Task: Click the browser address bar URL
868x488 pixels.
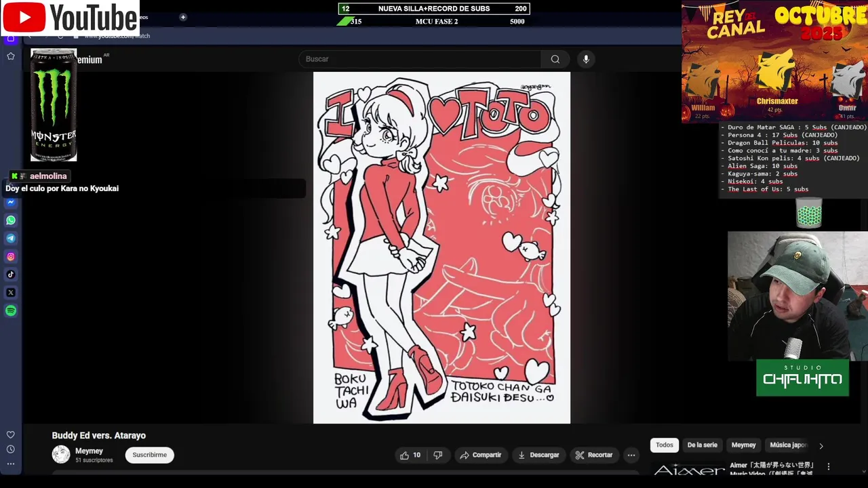Action: click(117, 36)
